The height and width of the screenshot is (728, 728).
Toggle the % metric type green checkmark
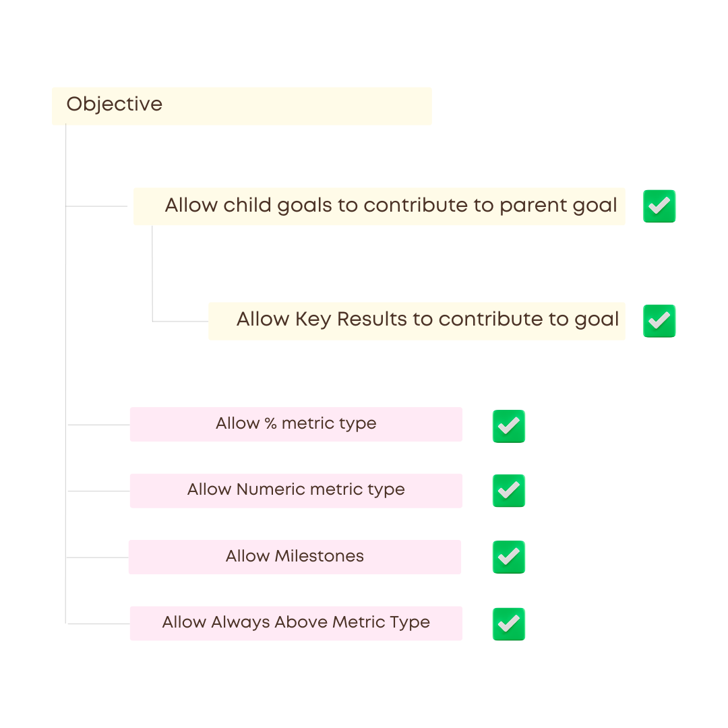pos(509,426)
